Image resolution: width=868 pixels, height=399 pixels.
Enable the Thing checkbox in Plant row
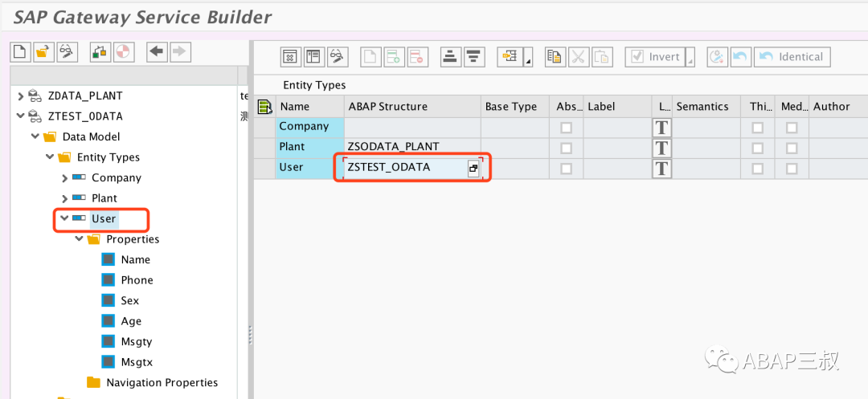[x=757, y=148]
